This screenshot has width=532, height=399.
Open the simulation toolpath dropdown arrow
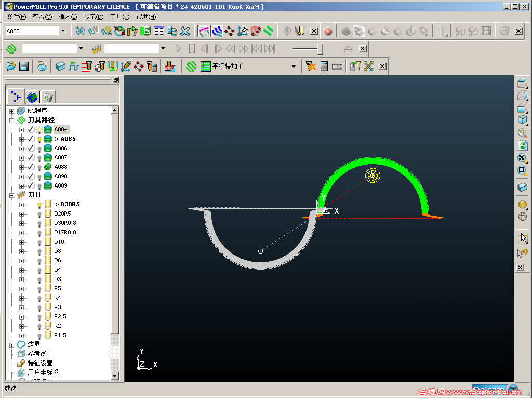(81, 48)
